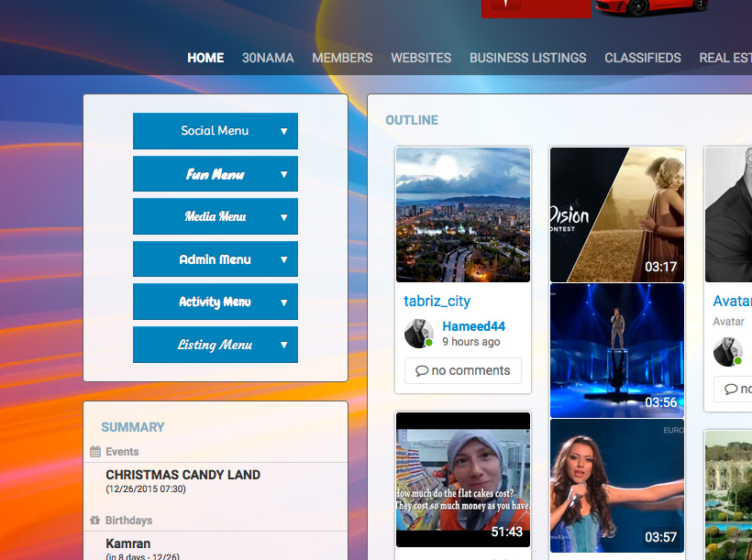Play the 51:43 flat cakes video

[x=463, y=479]
